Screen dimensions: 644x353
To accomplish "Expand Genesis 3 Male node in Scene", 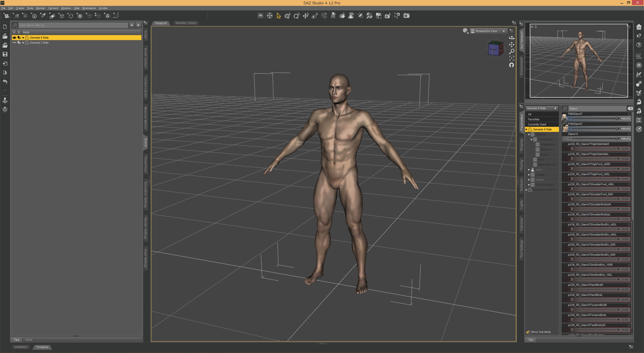I will point(23,43).
